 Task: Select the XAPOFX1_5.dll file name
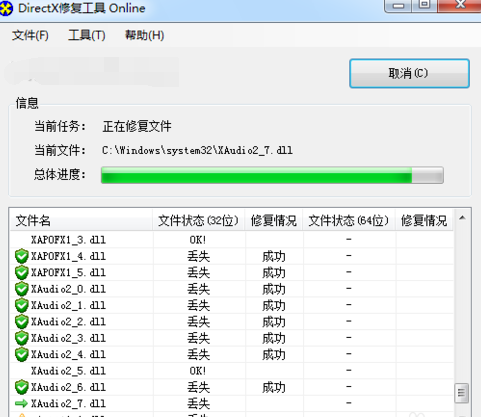[x=68, y=273]
